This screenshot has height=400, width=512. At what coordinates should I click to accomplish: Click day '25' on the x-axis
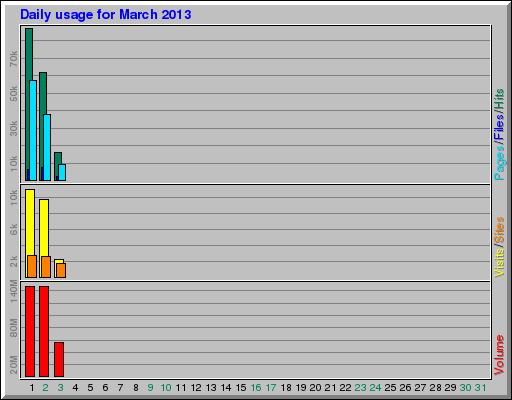point(390,388)
